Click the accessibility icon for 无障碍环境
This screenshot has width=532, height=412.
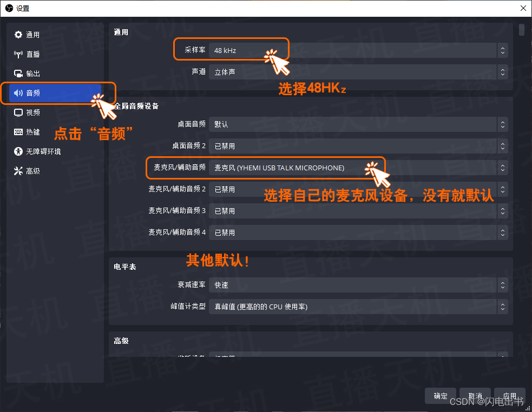pos(18,151)
